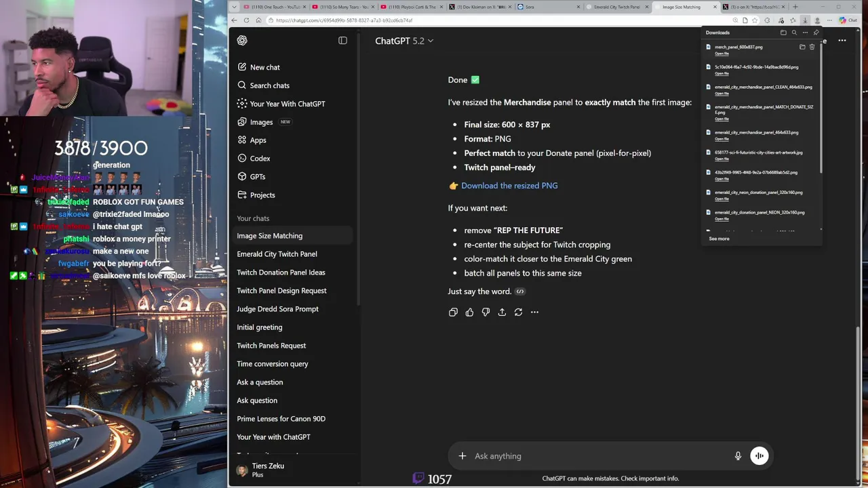
Task: Search downloads with the magnifier icon
Action: click(x=794, y=33)
